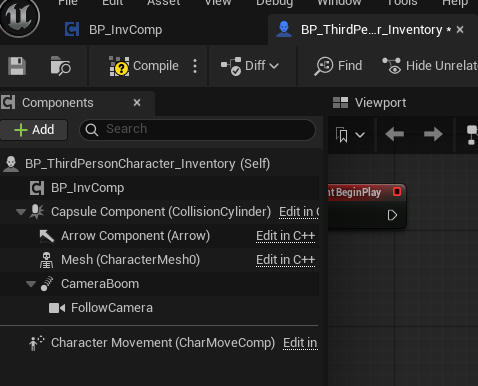
Task: Close the BP_ThirdPe...r_Inventory tab
Action: [460, 30]
